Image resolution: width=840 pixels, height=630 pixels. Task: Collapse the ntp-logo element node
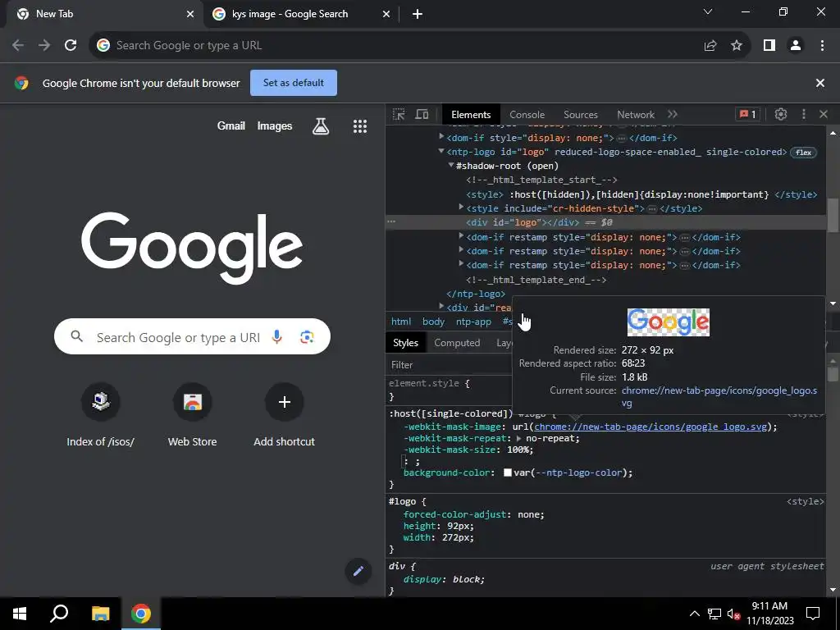pos(441,152)
